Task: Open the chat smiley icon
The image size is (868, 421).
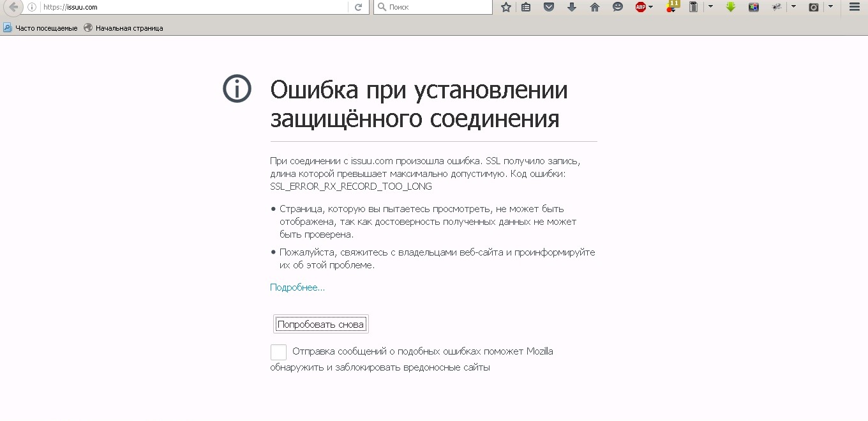Action: 618,7
